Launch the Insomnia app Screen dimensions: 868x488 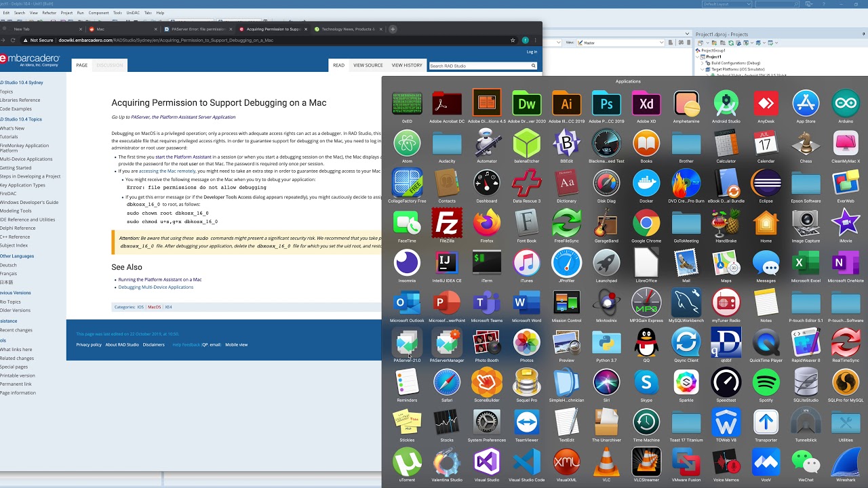point(407,263)
